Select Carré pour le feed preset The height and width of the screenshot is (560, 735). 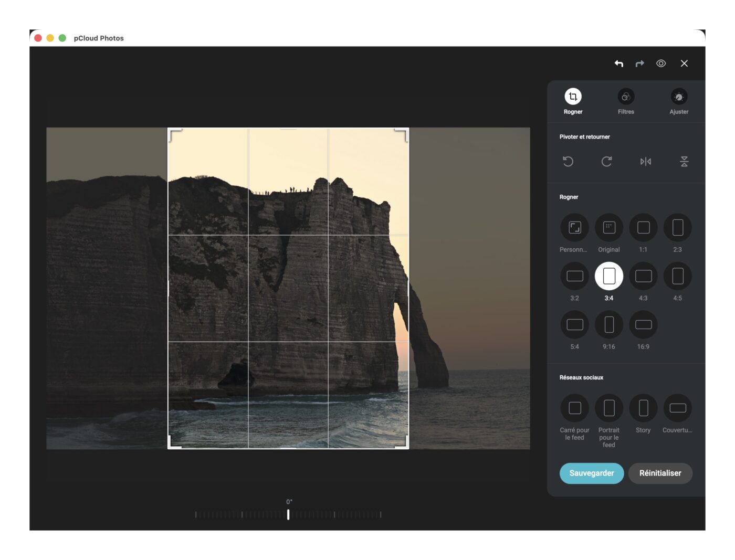(575, 408)
